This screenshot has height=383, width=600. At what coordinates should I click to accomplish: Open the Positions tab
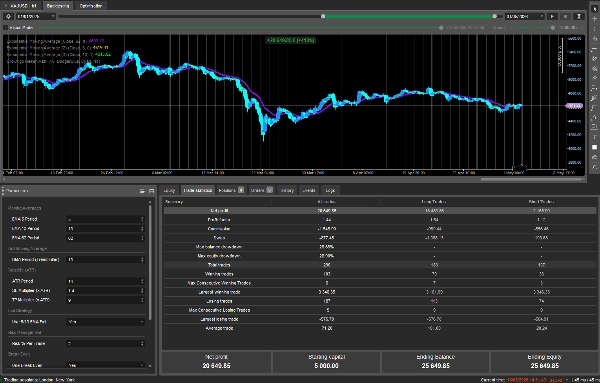pos(231,190)
